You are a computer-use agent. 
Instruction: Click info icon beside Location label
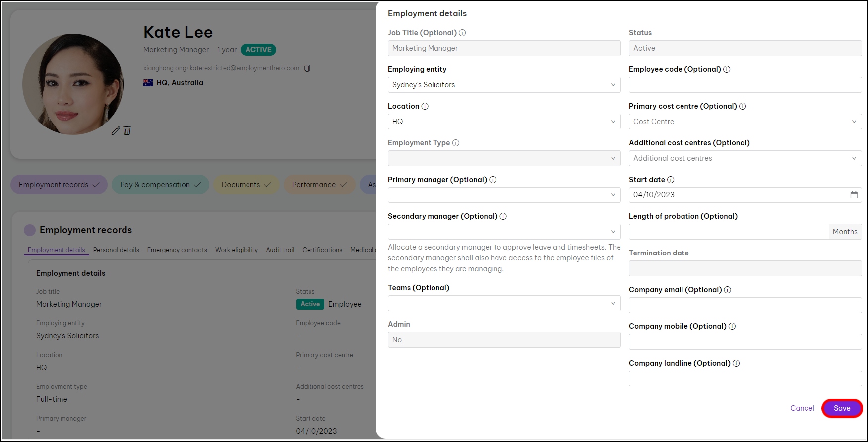pyautogui.click(x=425, y=106)
